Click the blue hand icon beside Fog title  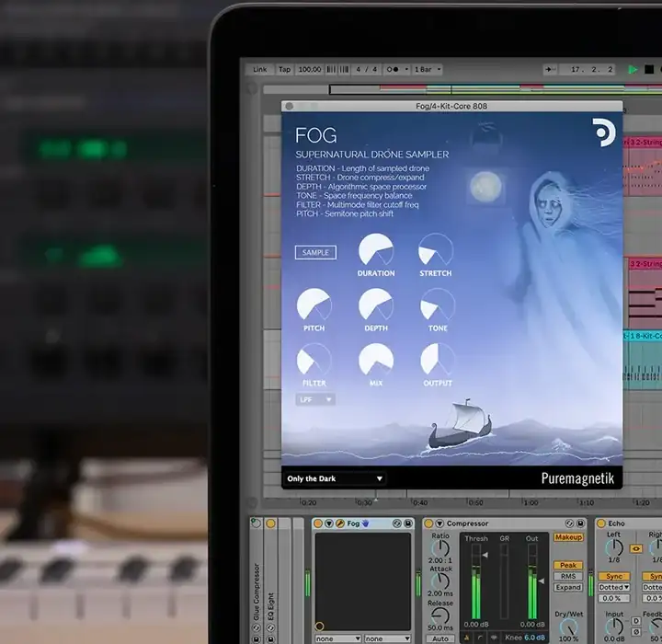(365, 523)
